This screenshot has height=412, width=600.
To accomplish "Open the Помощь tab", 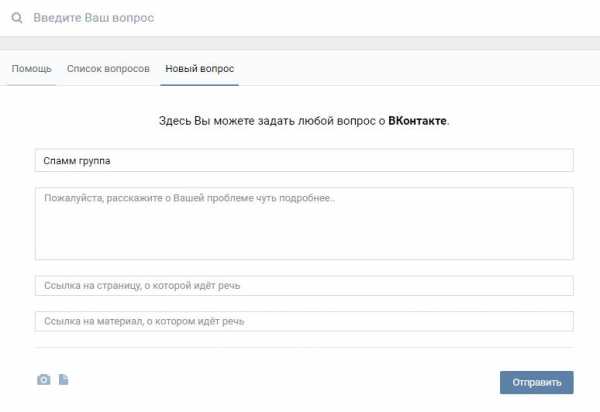I will tap(31, 68).
